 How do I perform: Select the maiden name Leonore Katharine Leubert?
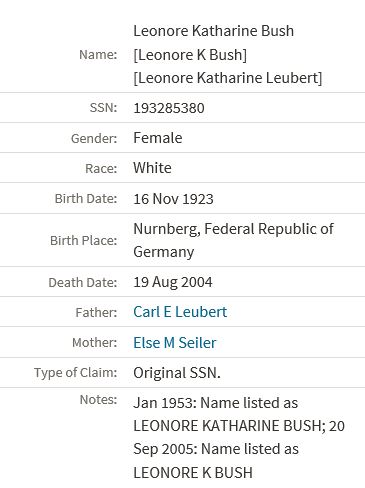tap(228, 78)
